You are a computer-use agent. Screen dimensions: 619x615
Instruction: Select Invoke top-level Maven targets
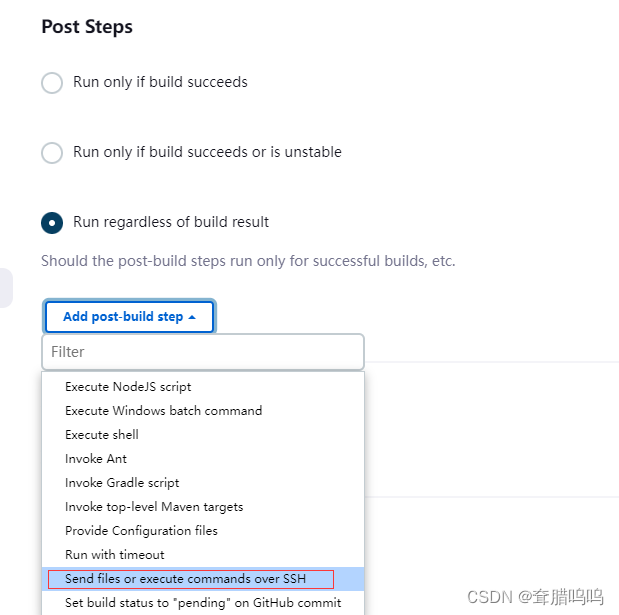154,507
